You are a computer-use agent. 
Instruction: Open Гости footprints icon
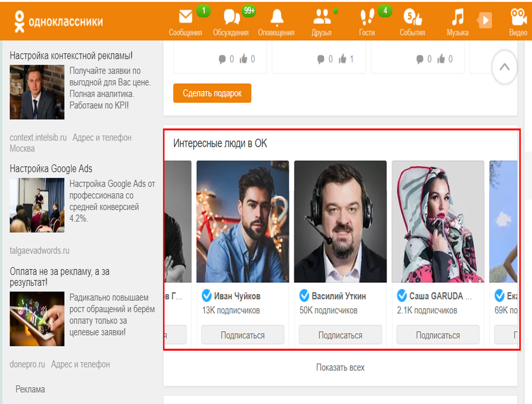point(367,17)
